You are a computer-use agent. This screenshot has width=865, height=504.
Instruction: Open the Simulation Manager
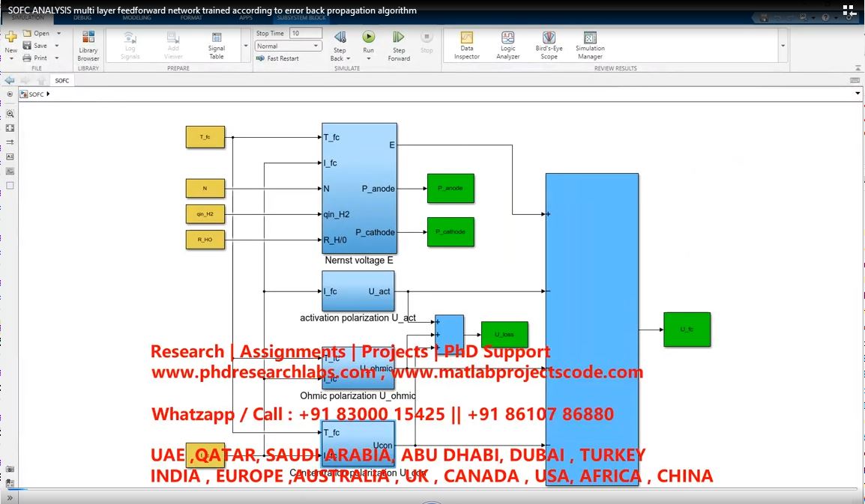pos(590,45)
